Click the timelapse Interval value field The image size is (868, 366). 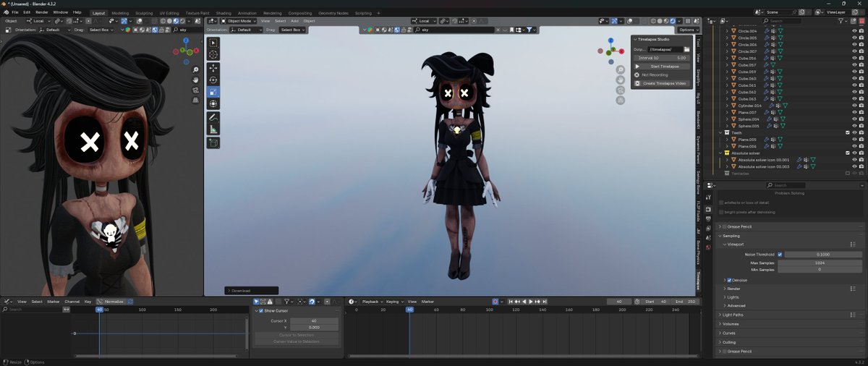[660, 57]
